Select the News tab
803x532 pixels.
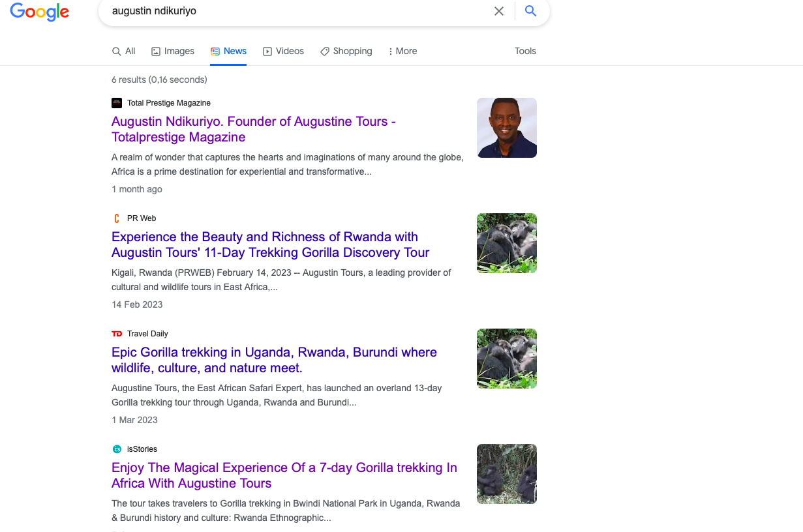click(228, 51)
